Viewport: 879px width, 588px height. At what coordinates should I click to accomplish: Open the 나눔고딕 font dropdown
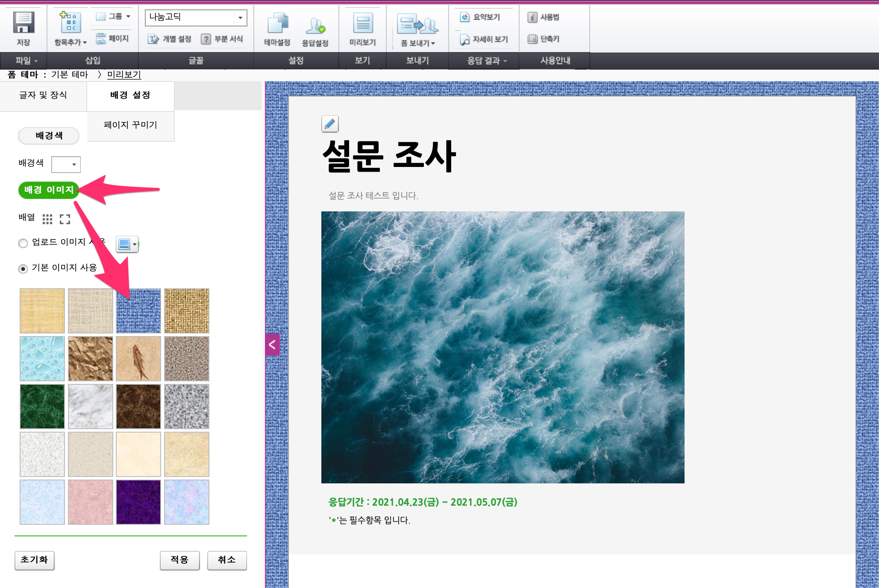tap(240, 18)
